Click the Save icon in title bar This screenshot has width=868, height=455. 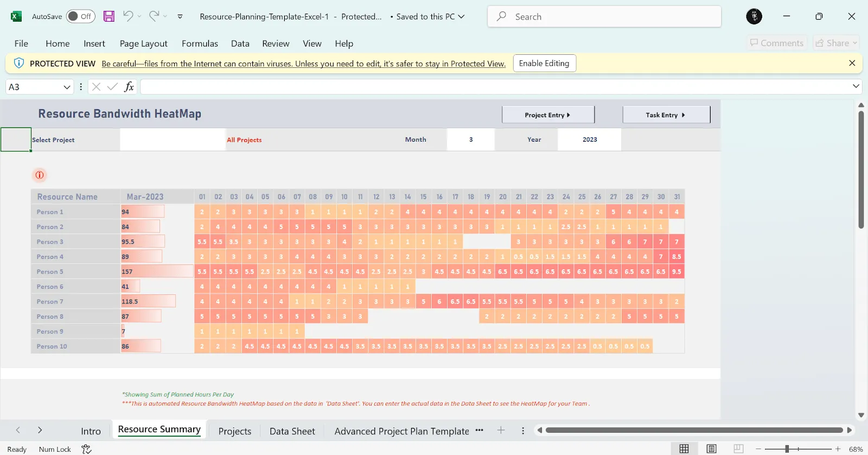click(109, 16)
